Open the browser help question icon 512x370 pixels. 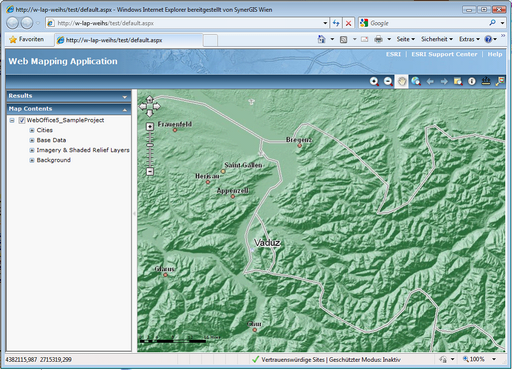(488, 39)
